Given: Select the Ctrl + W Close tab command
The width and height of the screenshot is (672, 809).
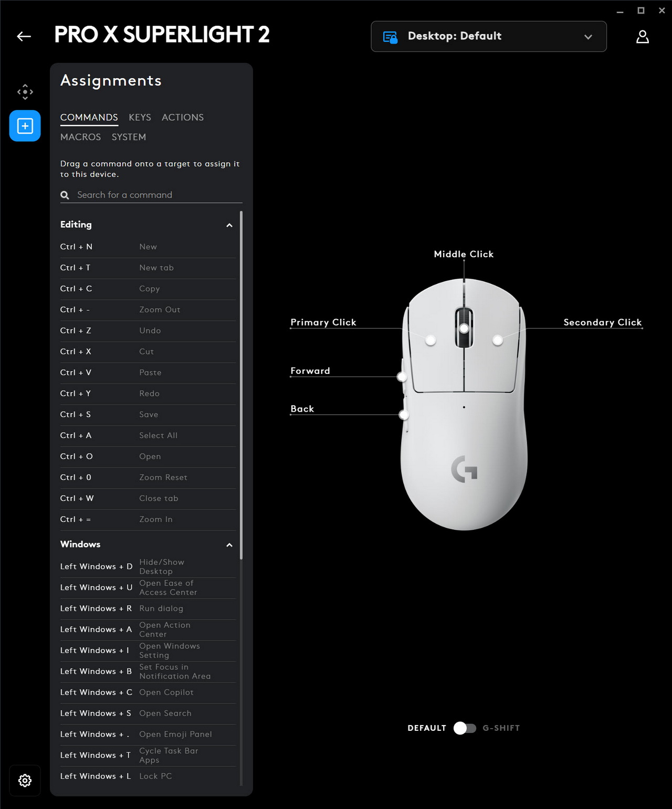Looking at the screenshot, I should 148,499.
